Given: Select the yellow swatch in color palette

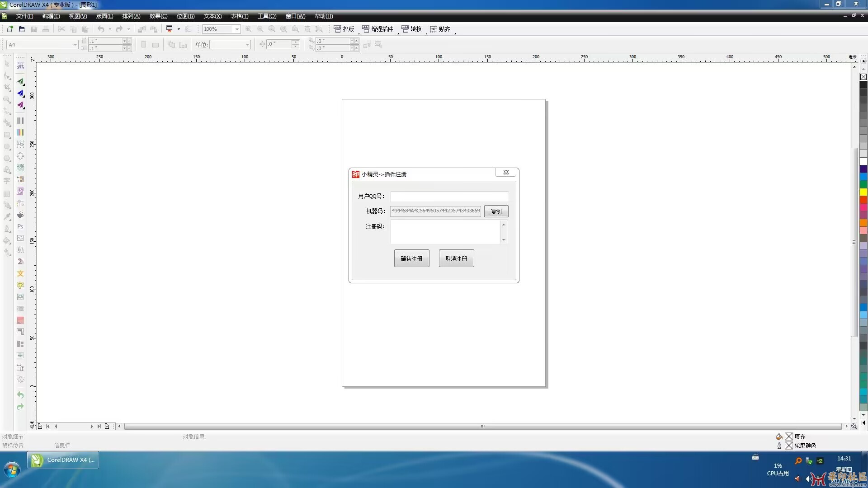Looking at the screenshot, I should 863,192.
